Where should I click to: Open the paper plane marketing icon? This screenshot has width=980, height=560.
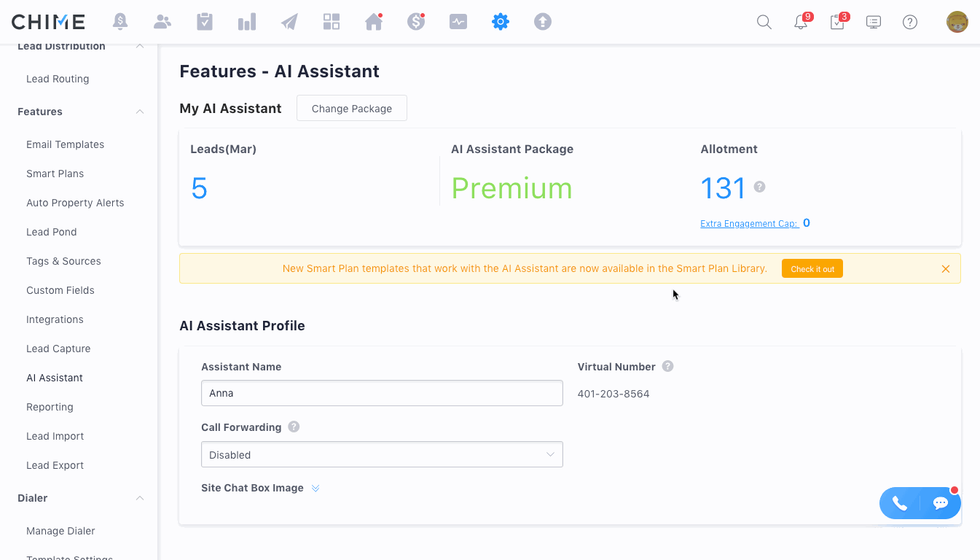click(289, 22)
